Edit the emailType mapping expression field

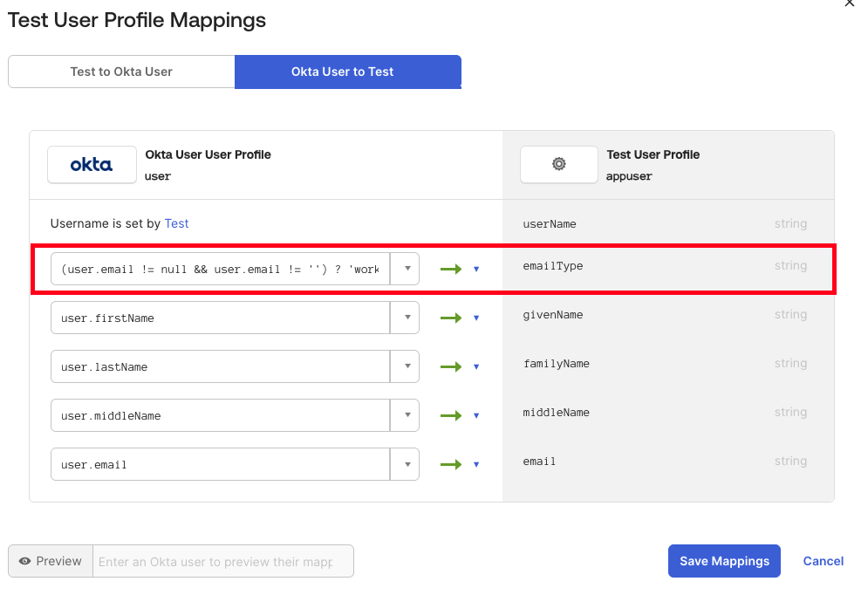pos(221,269)
